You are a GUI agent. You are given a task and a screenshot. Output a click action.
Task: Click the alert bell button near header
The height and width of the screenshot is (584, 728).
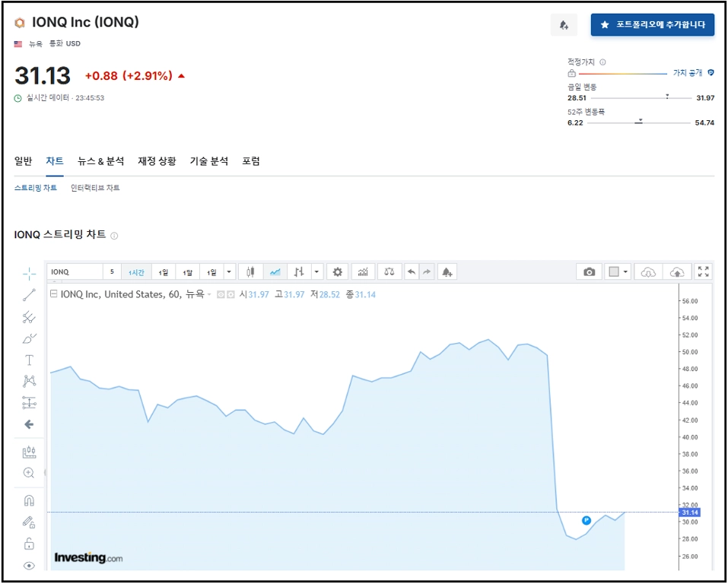pyautogui.click(x=564, y=24)
